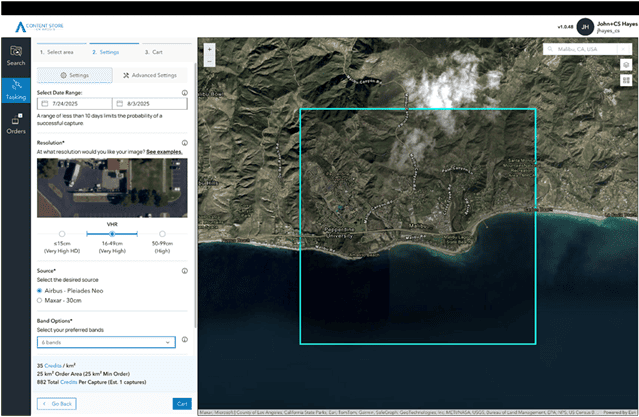The width and height of the screenshot is (639, 417).
Task: Click the Pepperdine University map label
Action: click(340, 233)
